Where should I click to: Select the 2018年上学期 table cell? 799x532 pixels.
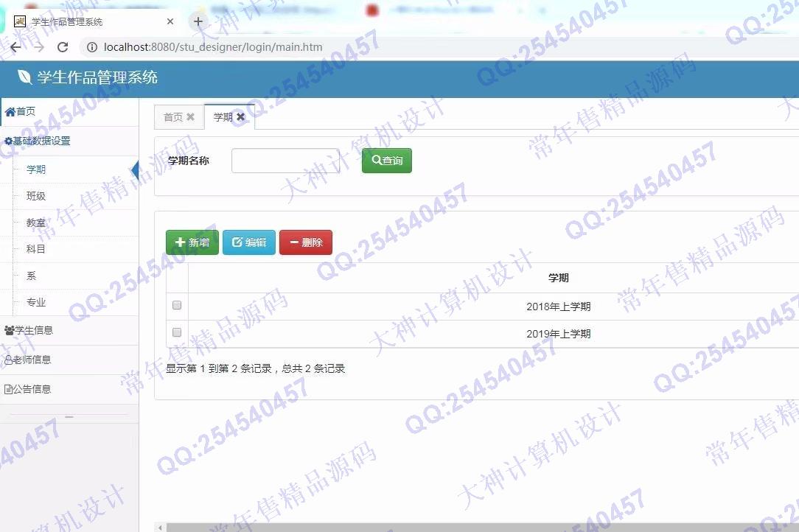[558, 307]
